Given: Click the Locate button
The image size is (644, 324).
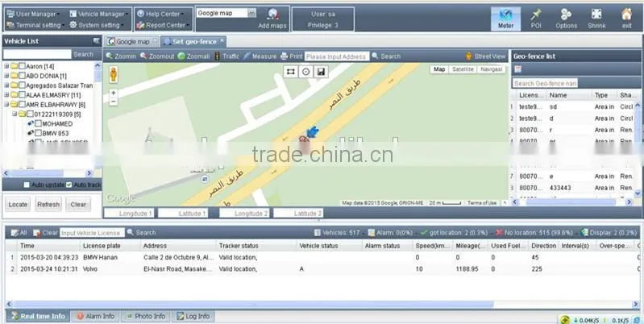Looking at the screenshot, I should [18, 204].
